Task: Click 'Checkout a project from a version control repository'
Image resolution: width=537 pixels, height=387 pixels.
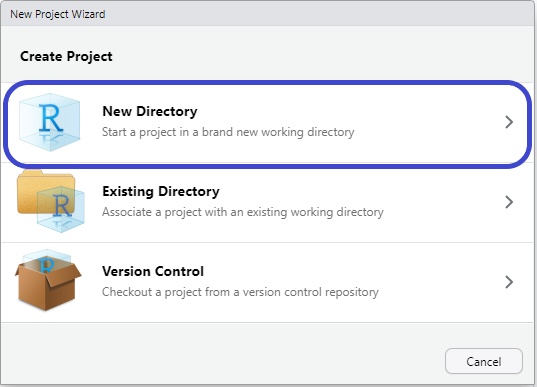Action: [240, 292]
